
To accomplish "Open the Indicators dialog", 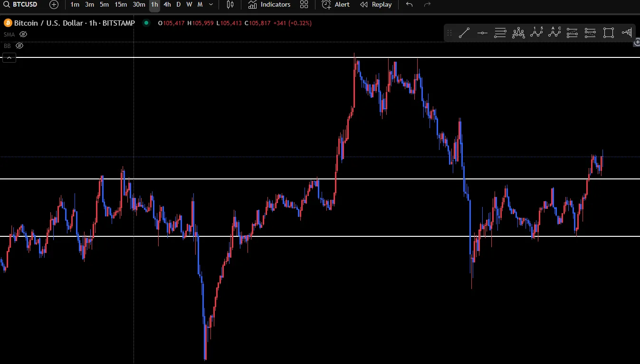I will click(269, 5).
